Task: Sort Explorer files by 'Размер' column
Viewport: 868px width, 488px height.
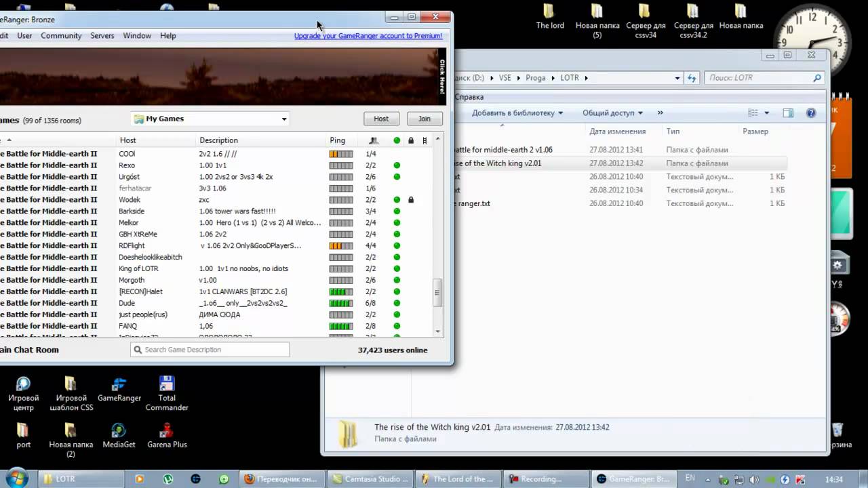Action: [x=755, y=131]
